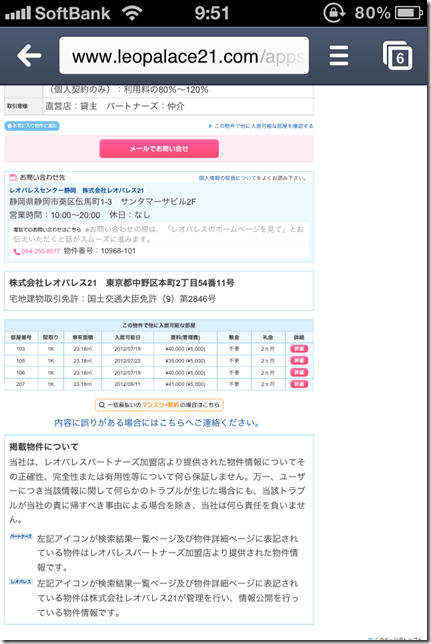Screen dimensions: 431x644
Task: Select the 物件番号:10968-101 text
Action: [100, 251]
